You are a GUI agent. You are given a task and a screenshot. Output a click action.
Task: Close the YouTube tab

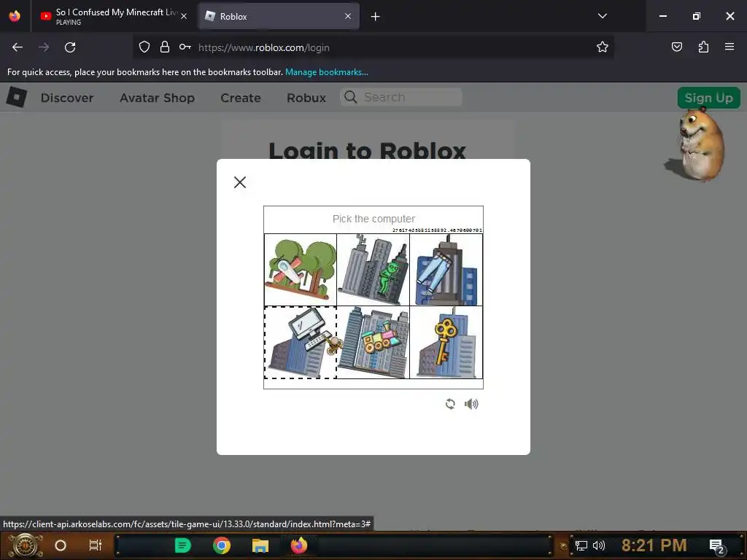click(184, 16)
